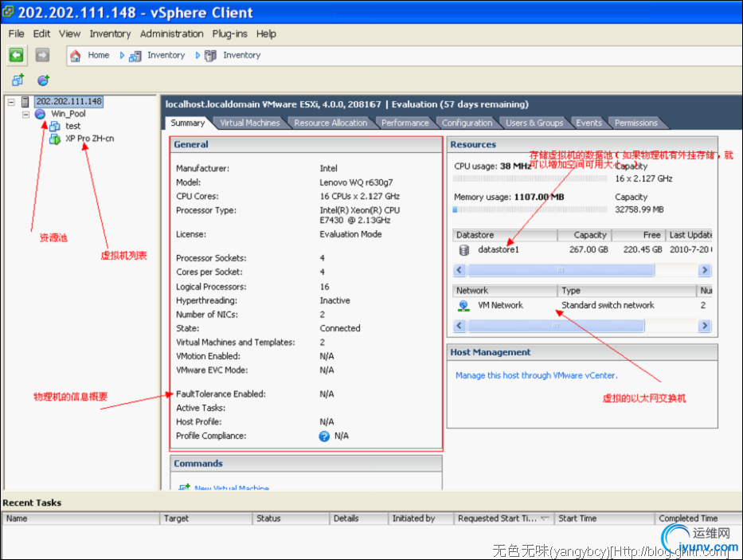Expand the second breadcrumb arrow before Inventory
This screenshot has height=560, width=743.
click(x=197, y=56)
